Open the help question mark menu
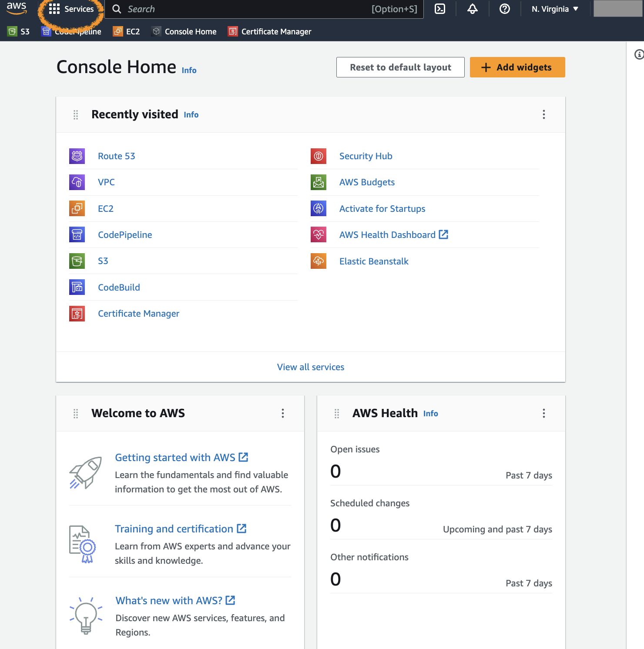Image resolution: width=644 pixels, height=649 pixels. tap(505, 9)
